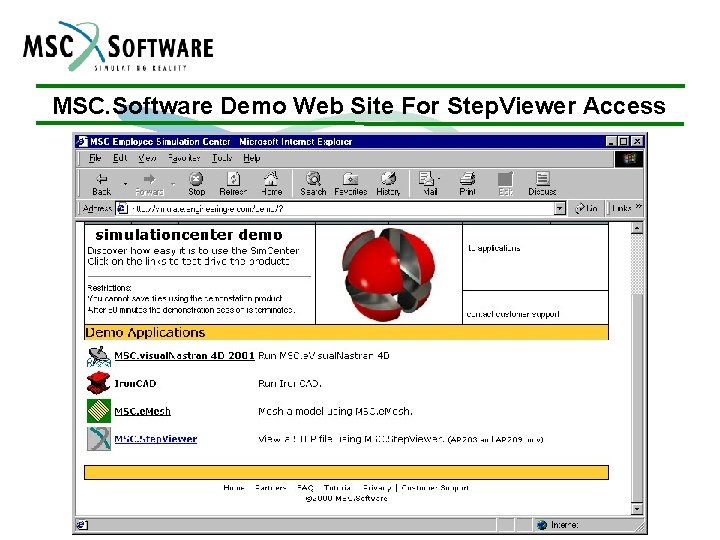Screen dimensions: 720x540
Task: Click the page icon in Address bar
Action: click(x=122, y=208)
